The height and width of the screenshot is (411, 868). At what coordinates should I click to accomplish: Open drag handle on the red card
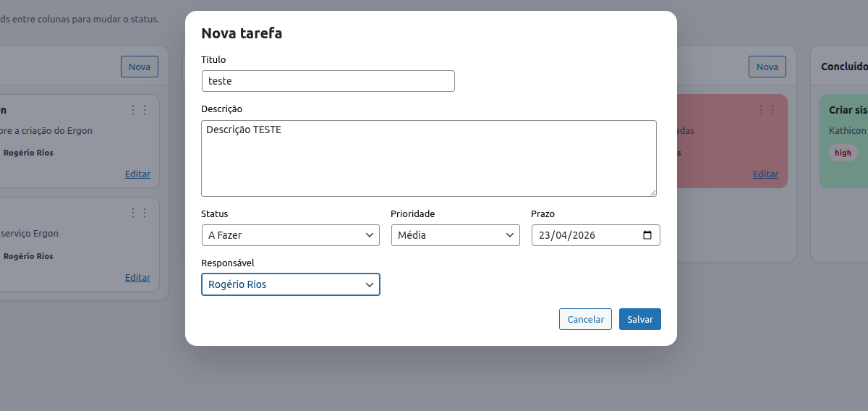coord(766,110)
